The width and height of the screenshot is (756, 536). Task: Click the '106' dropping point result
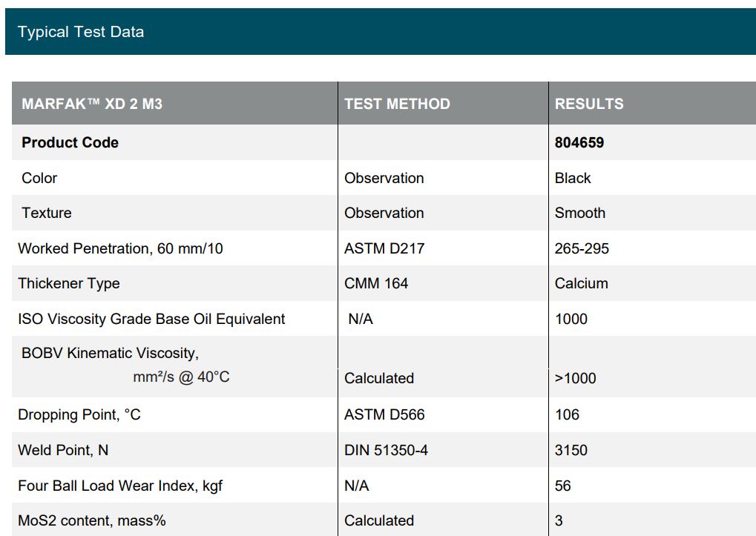click(567, 414)
